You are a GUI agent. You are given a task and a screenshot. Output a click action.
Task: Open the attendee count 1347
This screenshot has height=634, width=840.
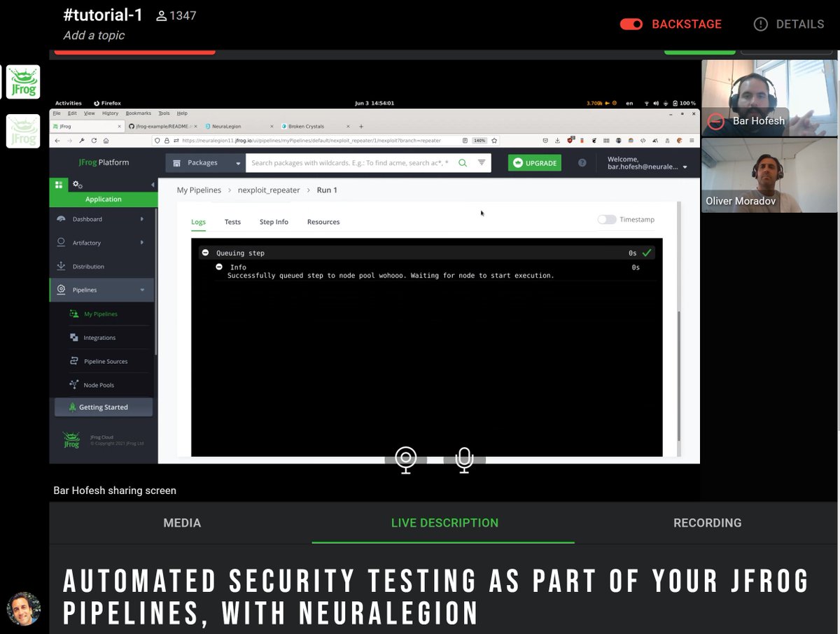(x=176, y=15)
